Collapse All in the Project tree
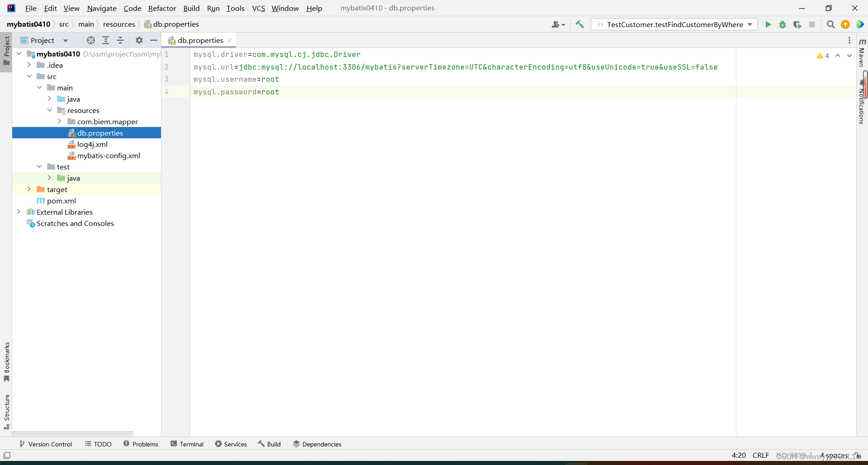Viewport: 868px width, 465px height. point(120,40)
